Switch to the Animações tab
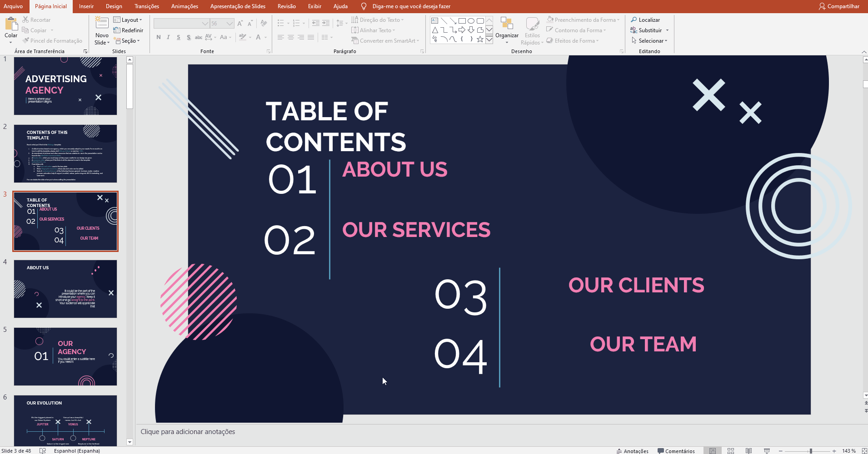 [185, 6]
